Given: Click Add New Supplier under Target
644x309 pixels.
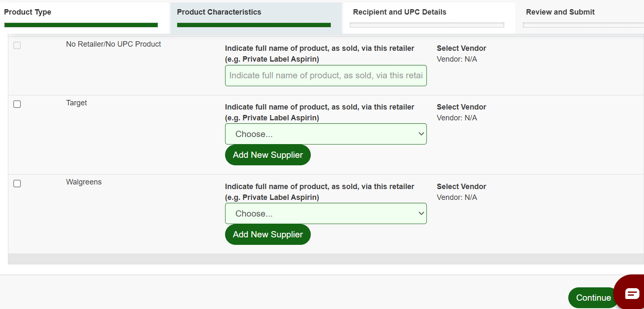Looking at the screenshot, I should click(268, 155).
